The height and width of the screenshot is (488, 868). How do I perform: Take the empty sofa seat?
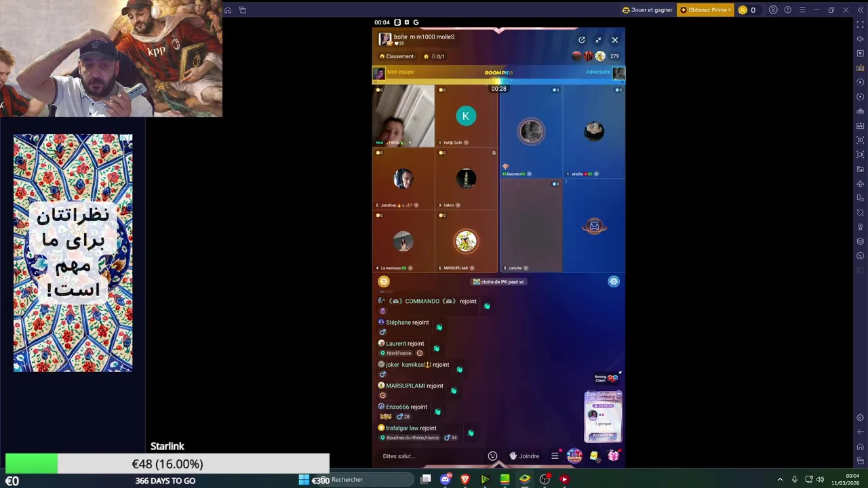pos(594,226)
